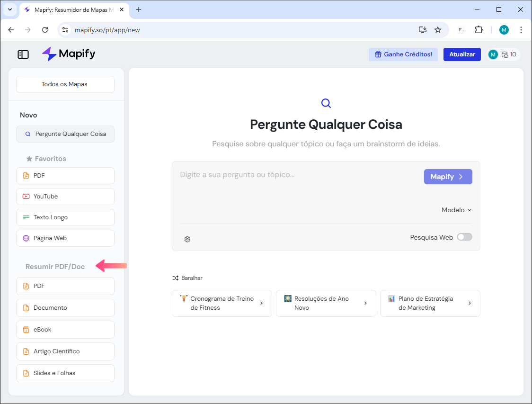Screen dimensions: 532x404
Task: Select Documento in the sidebar
Action: point(65,307)
